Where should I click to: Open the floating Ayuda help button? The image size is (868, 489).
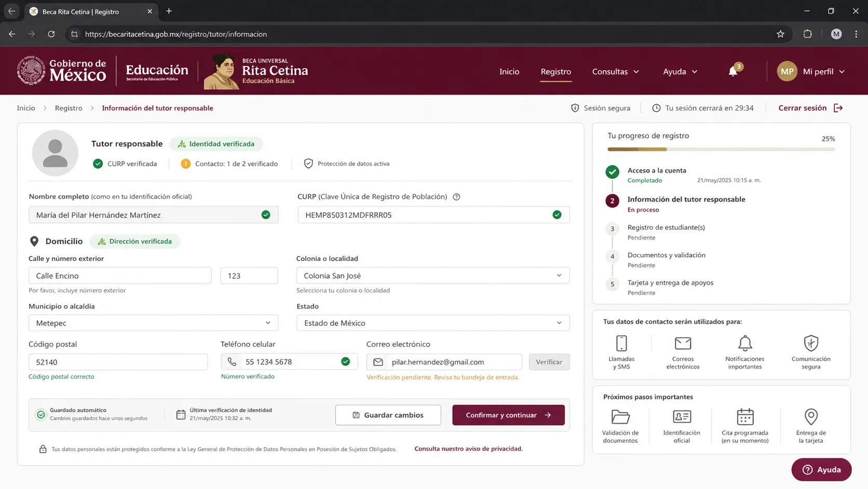point(821,470)
